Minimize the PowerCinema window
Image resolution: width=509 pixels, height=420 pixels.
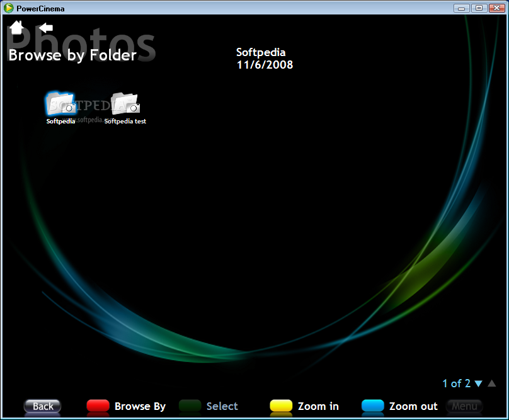(x=461, y=8)
